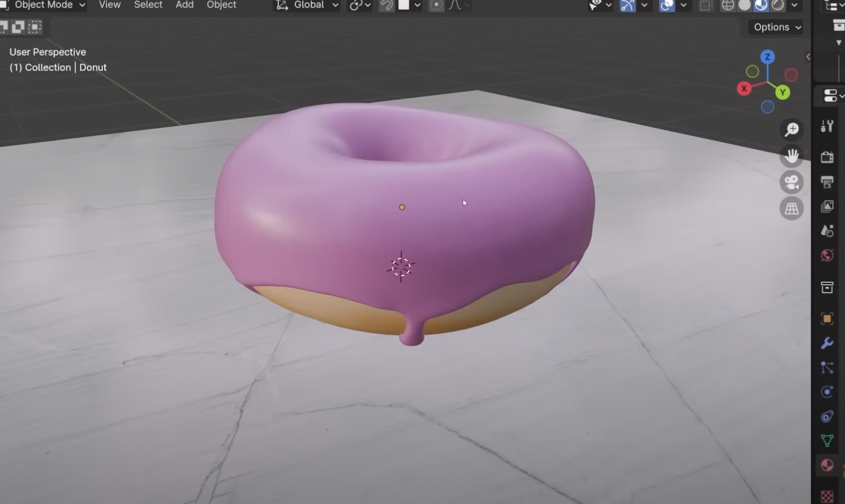Image resolution: width=845 pixels, height=504 pixels.
Task: Switch to material preview shading
Action: click(x=761, y=5)
